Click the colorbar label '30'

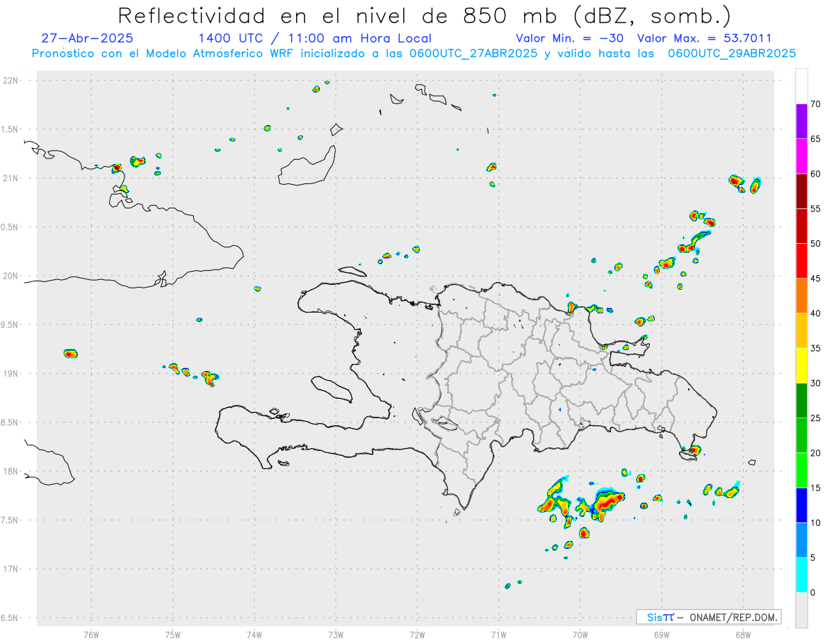[x=816, y=383]
